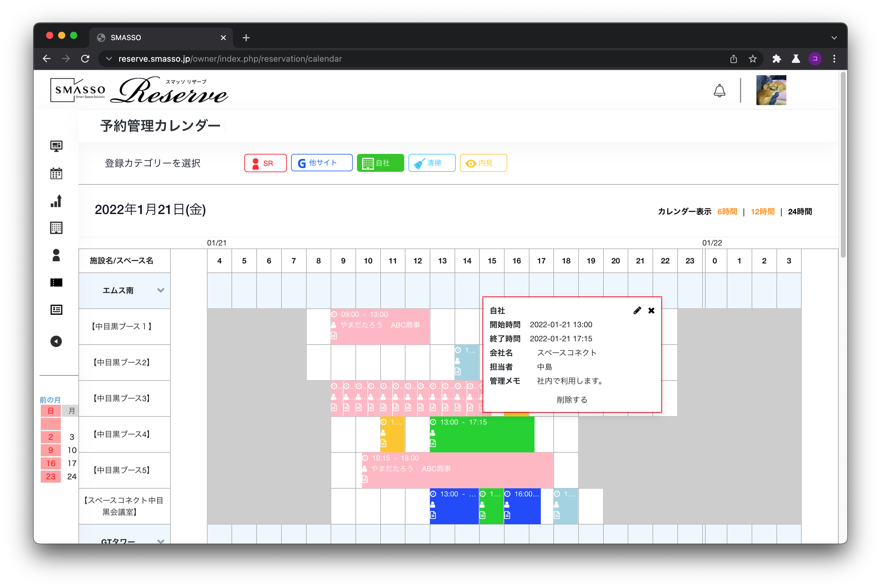
Task: Click the notification bell icon
Action: 719,90
